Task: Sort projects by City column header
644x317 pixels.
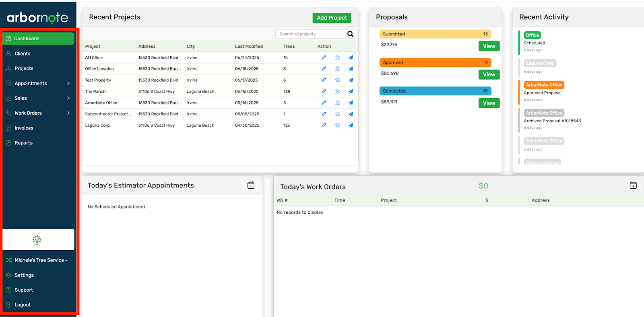Action: tap(191, 47)
